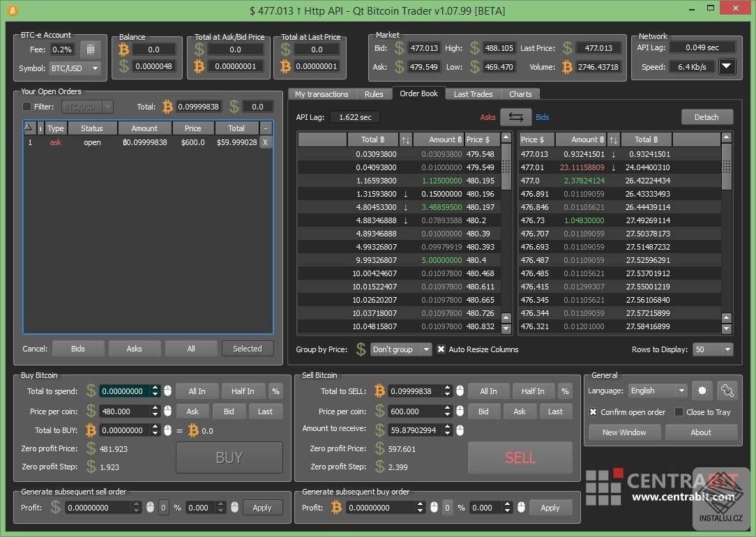Image resolution: width=756 pixels, height=537 pixels.
Task: Click the stay-on-top pin icon in General panel
Action: [727, 391]
